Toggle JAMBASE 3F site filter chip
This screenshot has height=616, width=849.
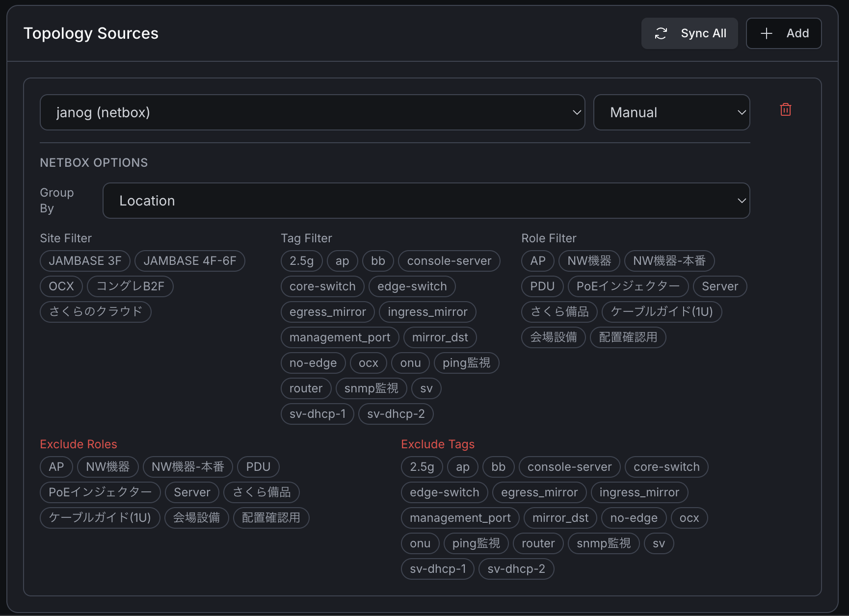[85, 261]
